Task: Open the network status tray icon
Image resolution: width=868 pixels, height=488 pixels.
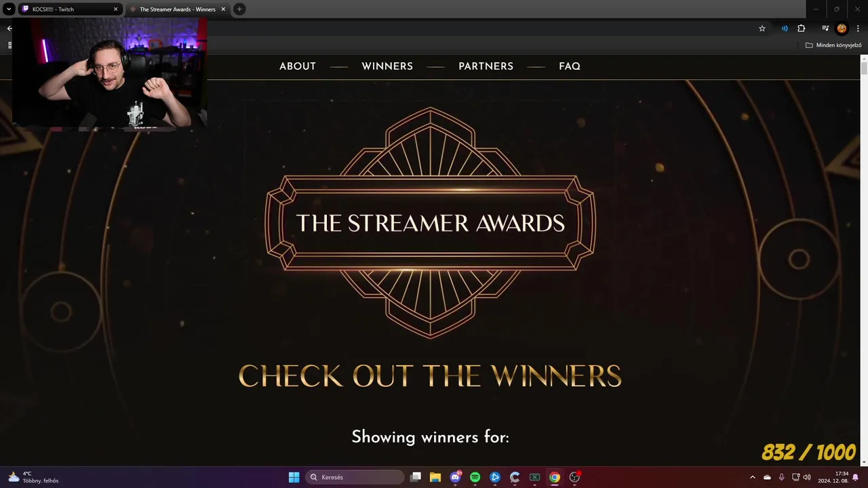Action: 796,477
